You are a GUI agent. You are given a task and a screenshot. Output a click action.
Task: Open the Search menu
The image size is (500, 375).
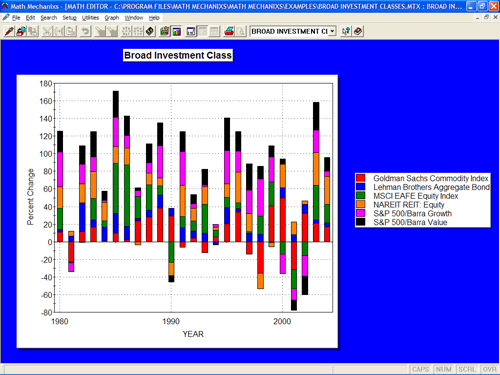coord(49,18)
